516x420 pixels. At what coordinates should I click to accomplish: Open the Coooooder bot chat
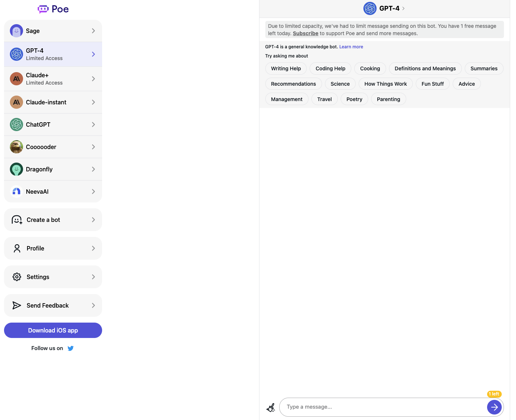pos(53,147)
